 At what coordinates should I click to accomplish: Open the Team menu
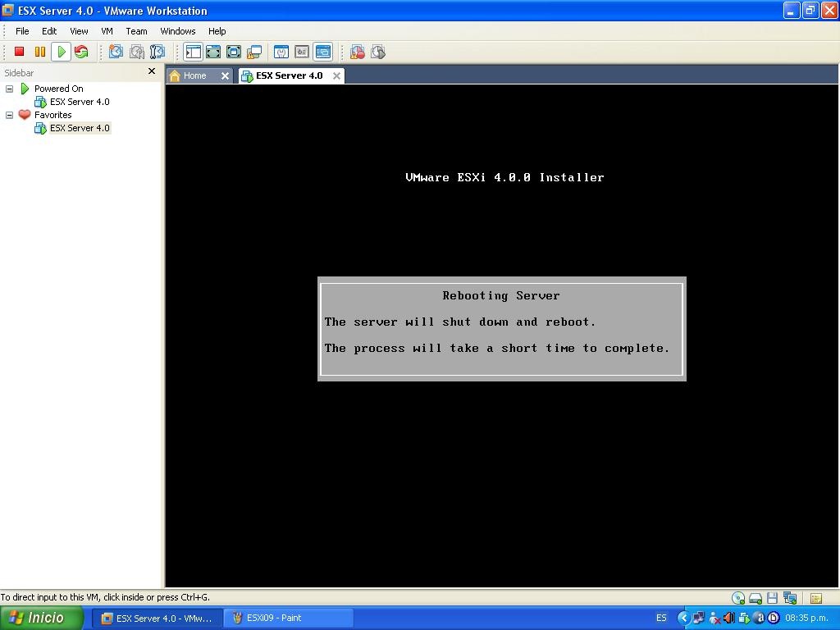pyautogui.click(x=136, y=31)
